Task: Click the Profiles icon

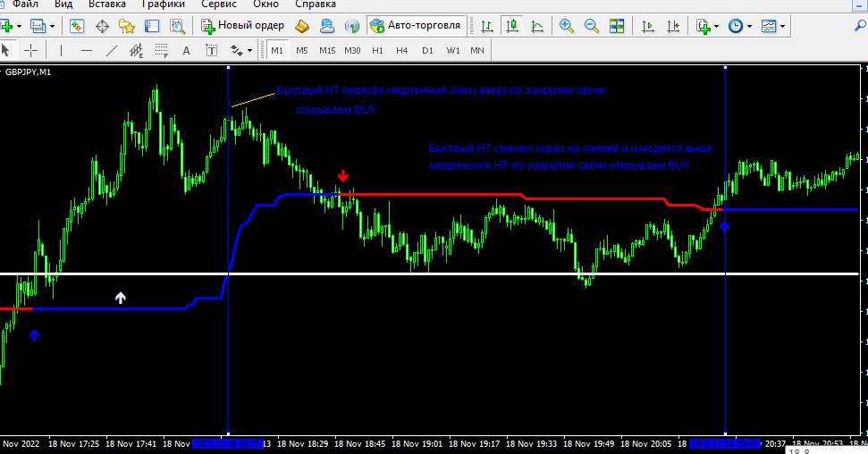Action: (x=38, y=26)
